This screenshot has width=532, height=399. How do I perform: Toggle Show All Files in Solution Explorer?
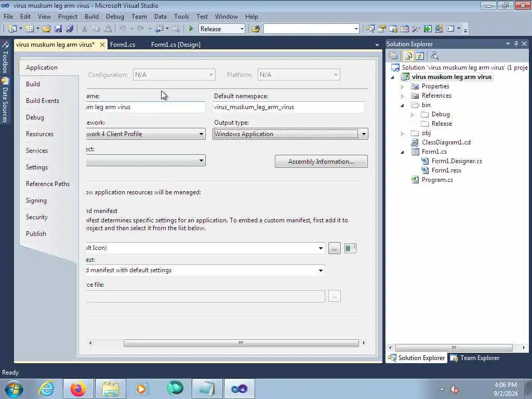[x=408, y=56]
